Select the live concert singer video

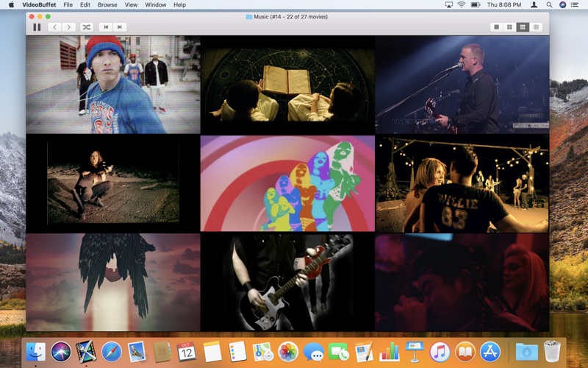tap(462, 85)
